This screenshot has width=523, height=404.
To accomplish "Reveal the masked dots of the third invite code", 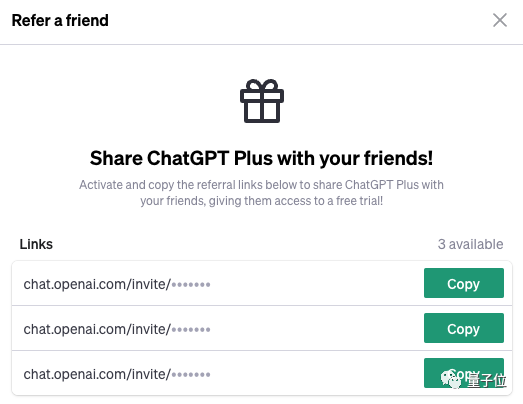I will [x=191, y=375].
